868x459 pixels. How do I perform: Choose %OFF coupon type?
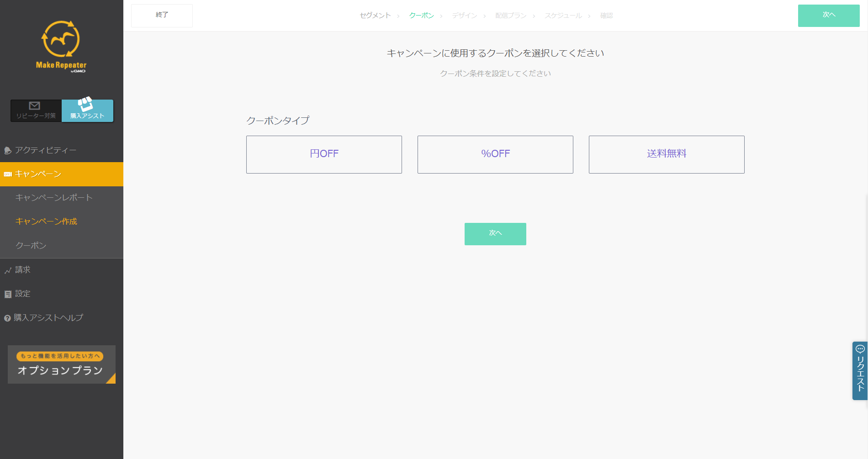click(x=495, y=154)
